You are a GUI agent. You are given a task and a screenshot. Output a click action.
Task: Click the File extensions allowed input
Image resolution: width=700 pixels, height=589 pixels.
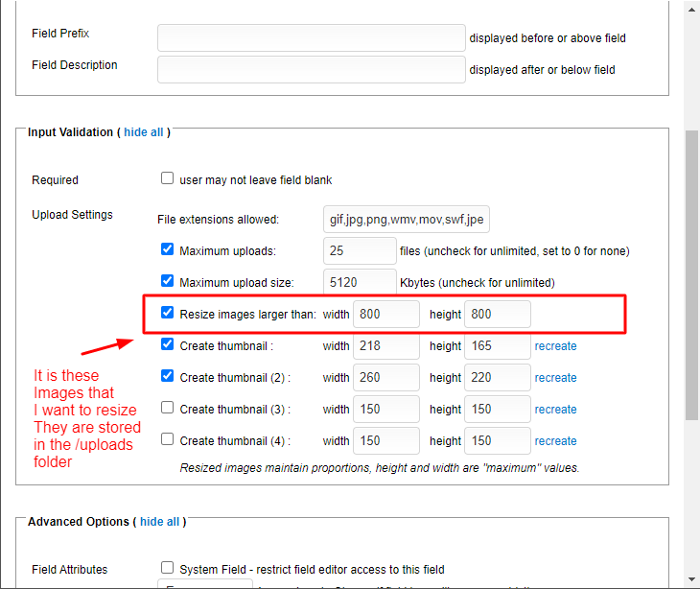pos(407,220)
